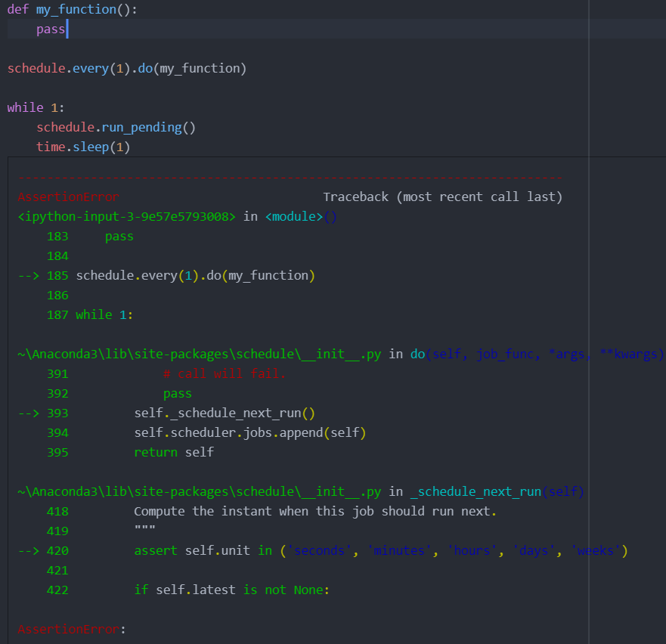
Task: Click 'schedule.run_pending()' code line
Action: pyautogui.click(x=116, y=128)
